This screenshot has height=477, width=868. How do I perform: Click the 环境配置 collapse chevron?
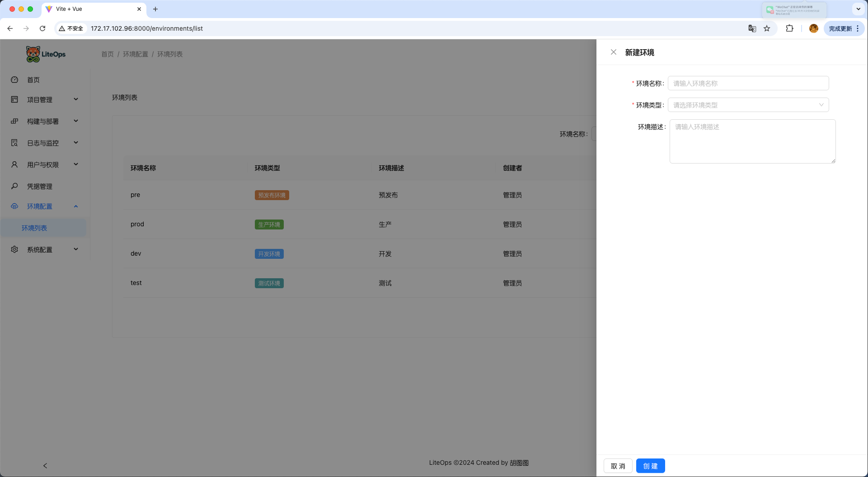(x=76, y=206)
